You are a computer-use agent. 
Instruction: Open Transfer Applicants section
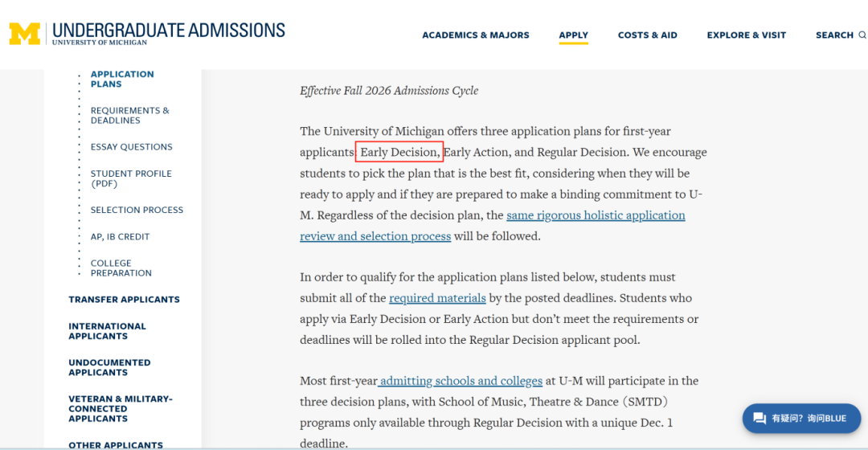(124, 300)
